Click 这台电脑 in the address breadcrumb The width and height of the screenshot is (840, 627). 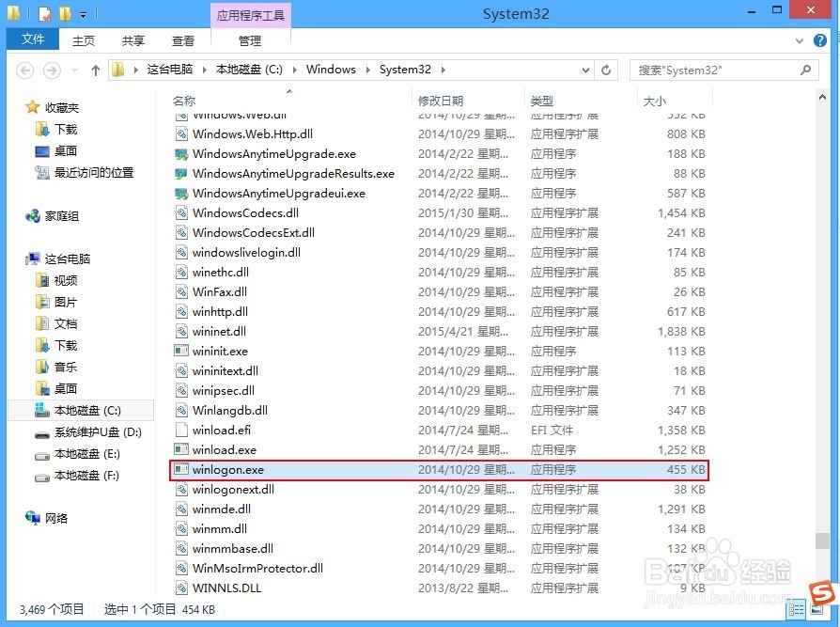[x=170, y=70]
